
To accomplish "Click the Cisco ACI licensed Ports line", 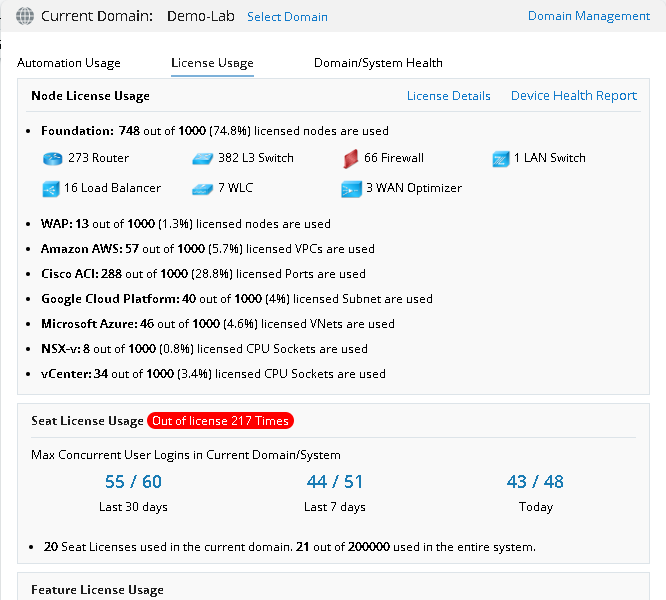I will 203,274.
